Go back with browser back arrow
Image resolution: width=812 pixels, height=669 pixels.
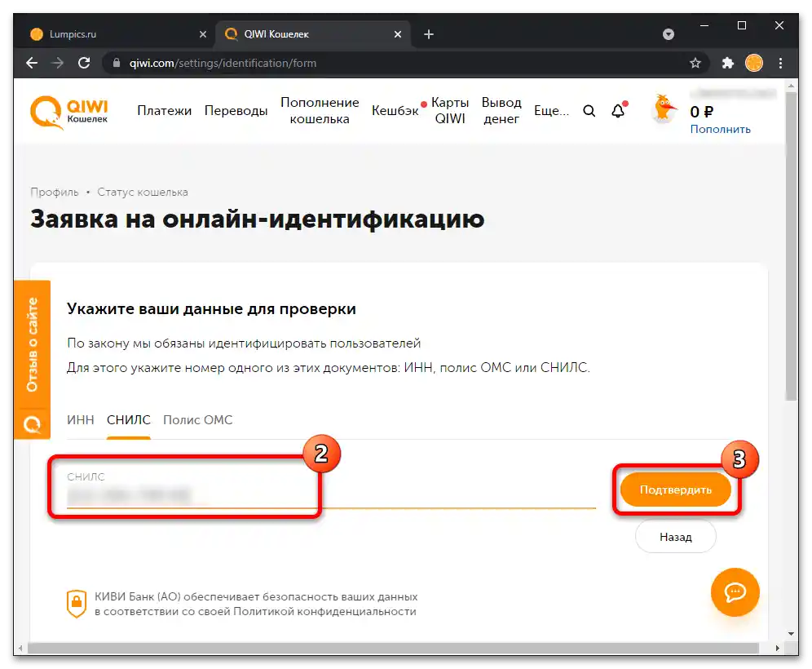pyautogui.click(x=32, y=63)
